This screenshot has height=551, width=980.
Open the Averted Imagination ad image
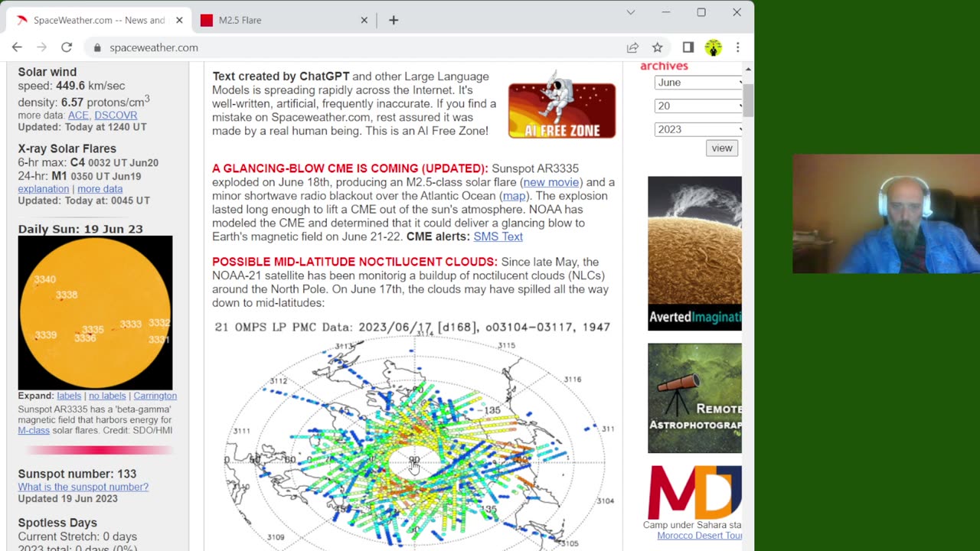694,253
